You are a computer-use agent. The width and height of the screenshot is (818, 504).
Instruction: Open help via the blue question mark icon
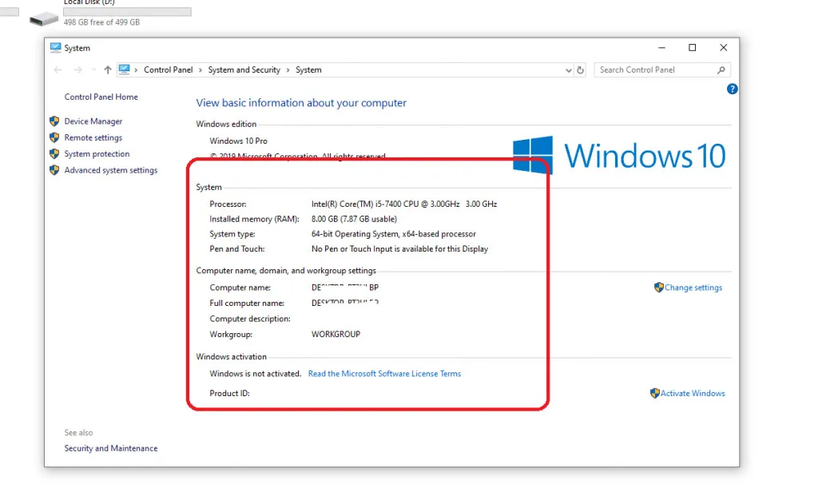click(x=733, y=89)
